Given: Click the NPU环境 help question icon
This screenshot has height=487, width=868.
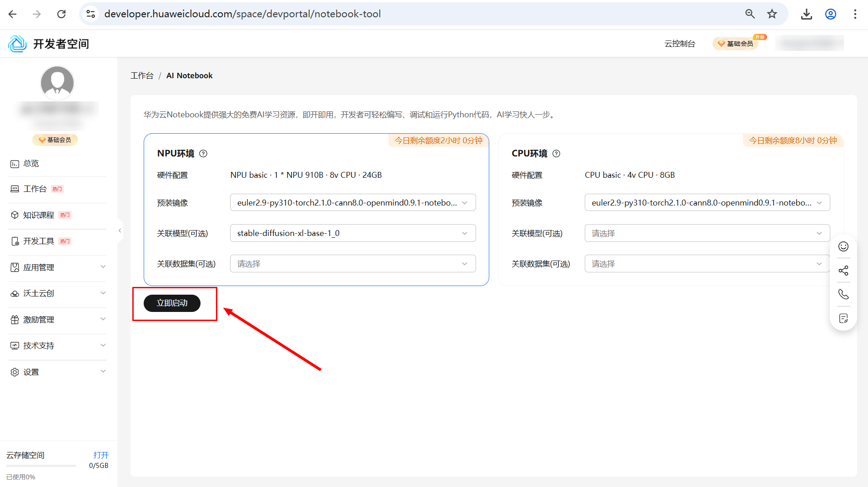Looking at the screenshot, I should click(203, 154).
